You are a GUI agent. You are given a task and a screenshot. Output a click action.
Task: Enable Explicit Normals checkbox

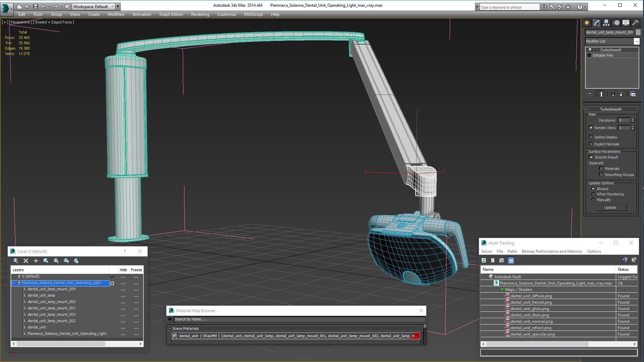[591, 144]
